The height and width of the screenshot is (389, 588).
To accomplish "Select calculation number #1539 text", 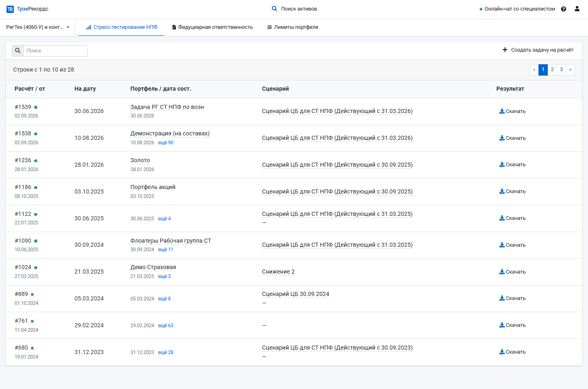I will click(23, 107).
